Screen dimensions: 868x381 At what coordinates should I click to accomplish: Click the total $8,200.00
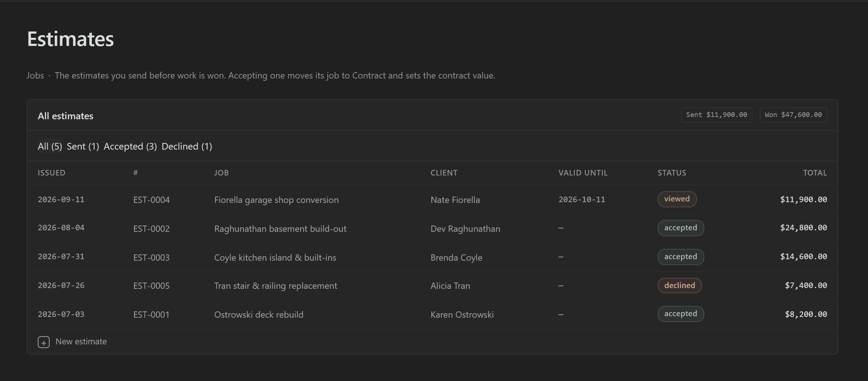[806, 314]
